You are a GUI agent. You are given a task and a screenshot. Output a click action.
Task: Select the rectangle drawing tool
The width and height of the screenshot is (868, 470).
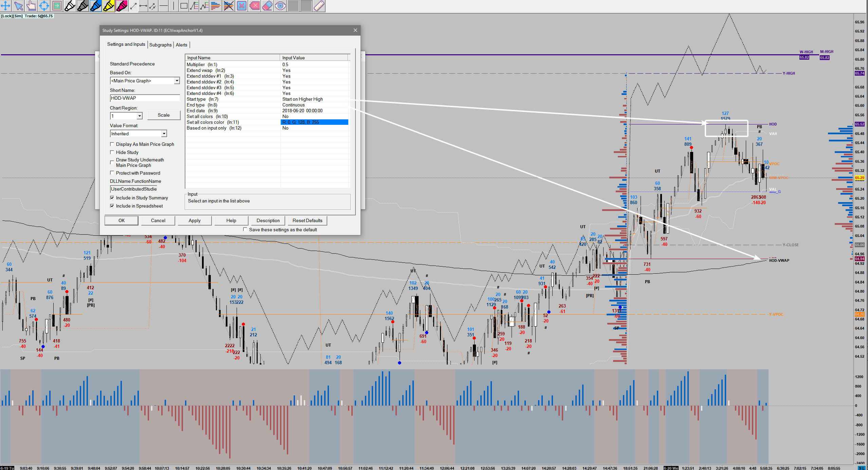(x=184, y=6)
